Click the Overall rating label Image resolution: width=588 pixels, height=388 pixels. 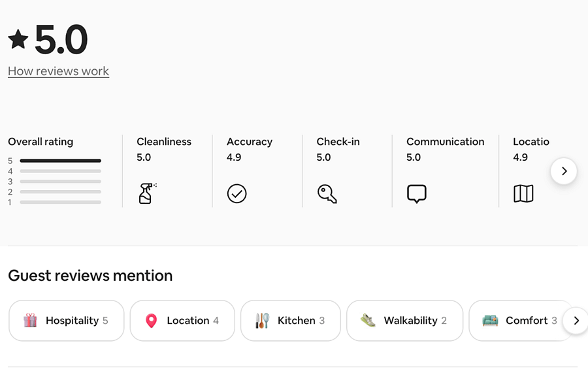coord(41,142)
